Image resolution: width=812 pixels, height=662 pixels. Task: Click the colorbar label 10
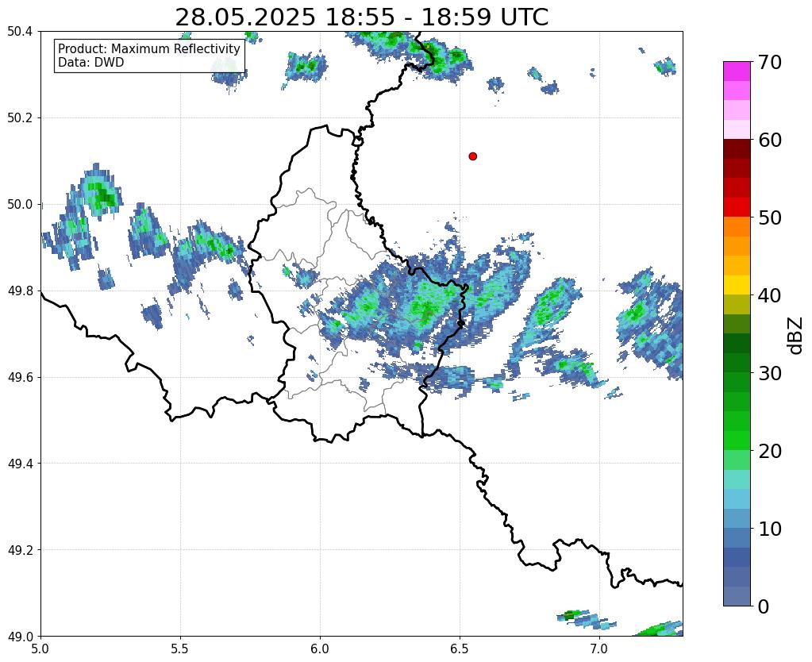click(769, 529)
